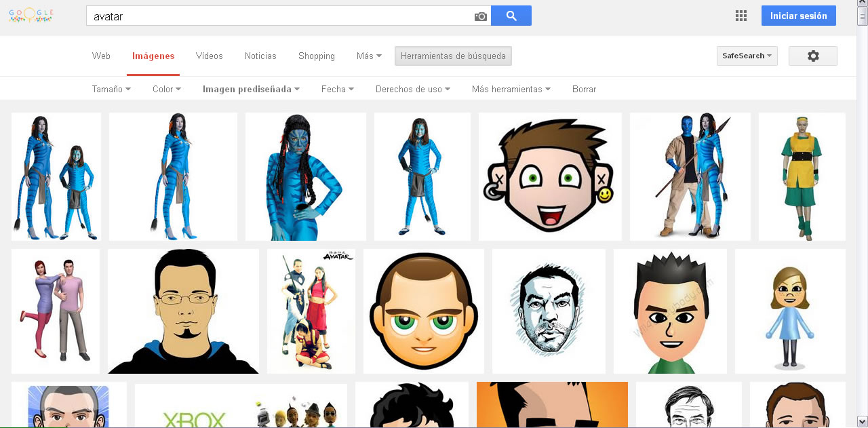The width and height of the screenshot is (868, 428).
Task: Click the camera search-by-image icon
Action: (x=481, y=16)
